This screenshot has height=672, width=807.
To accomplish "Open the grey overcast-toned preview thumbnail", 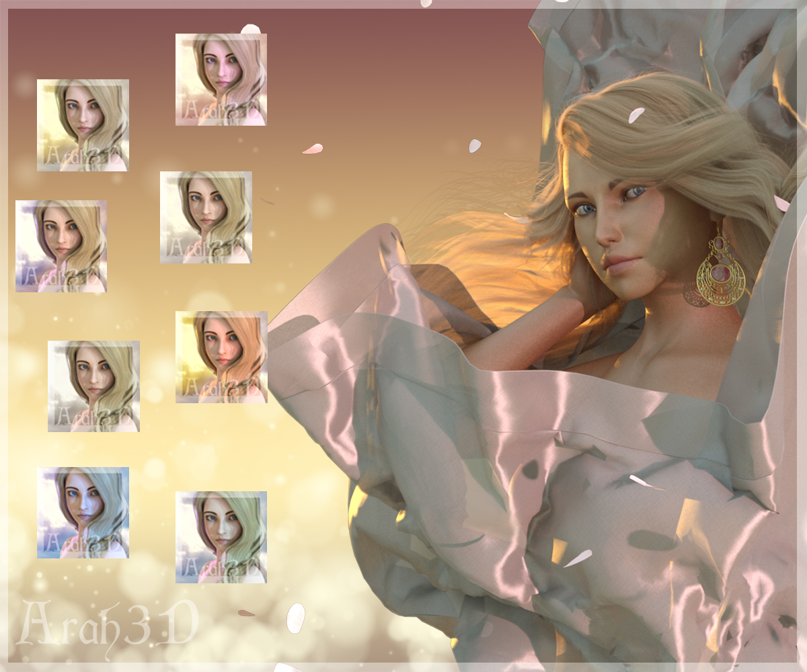I will [93, 386].
